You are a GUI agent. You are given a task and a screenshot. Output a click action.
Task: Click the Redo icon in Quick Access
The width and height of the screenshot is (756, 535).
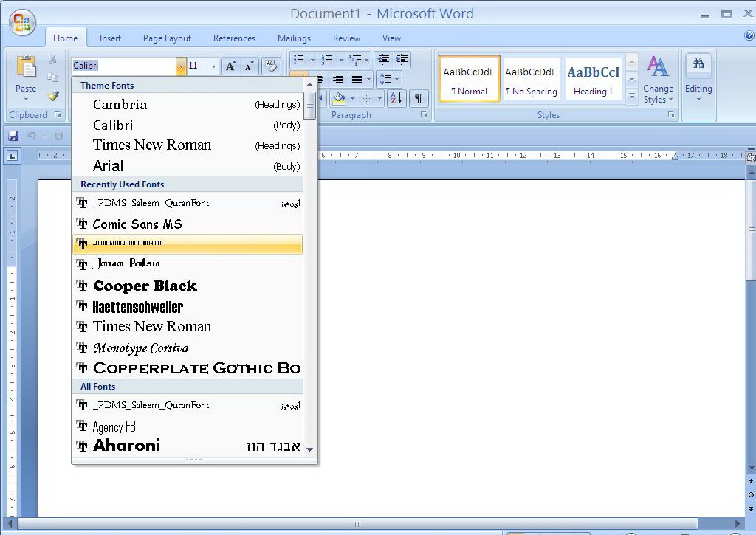[x=58, y=136]
